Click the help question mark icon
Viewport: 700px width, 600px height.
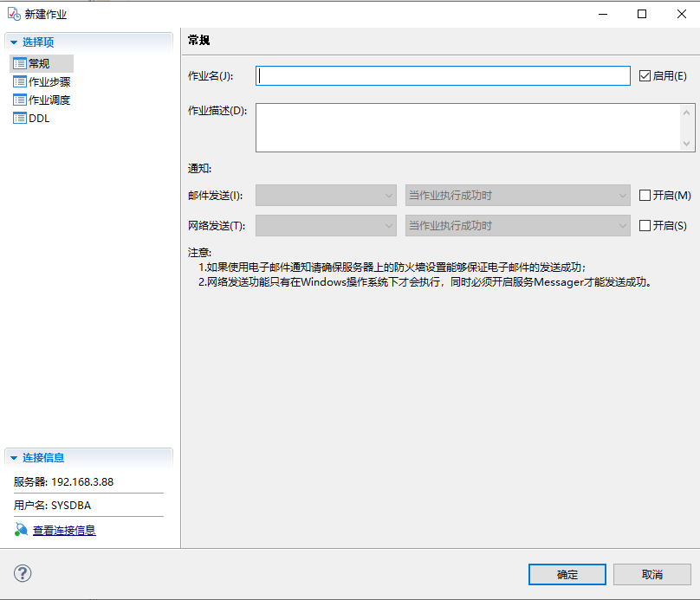click(x=23, y=573)
